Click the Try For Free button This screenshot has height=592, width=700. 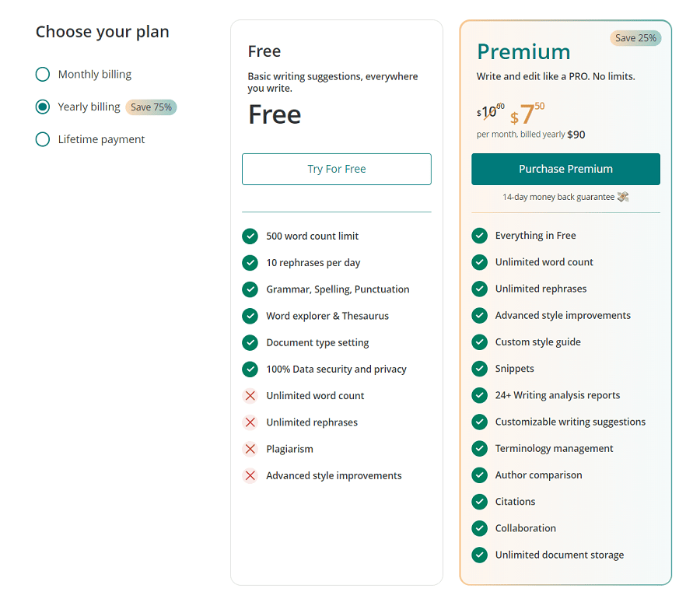337,170
